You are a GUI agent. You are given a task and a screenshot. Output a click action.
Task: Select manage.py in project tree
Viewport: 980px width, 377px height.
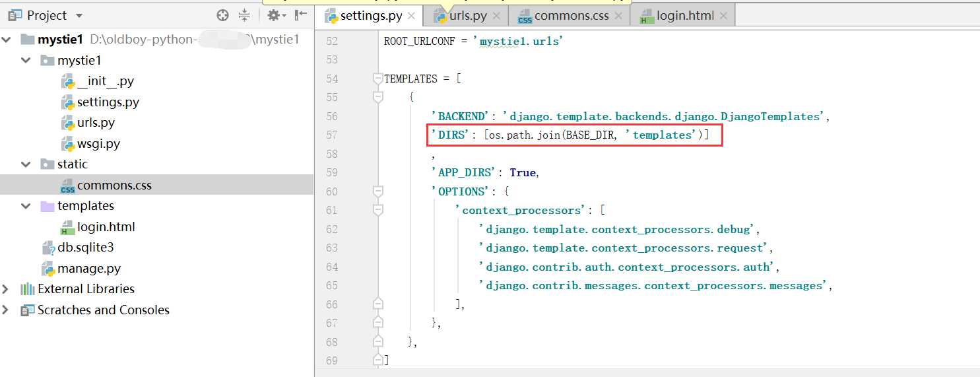(x=157, y=269)
